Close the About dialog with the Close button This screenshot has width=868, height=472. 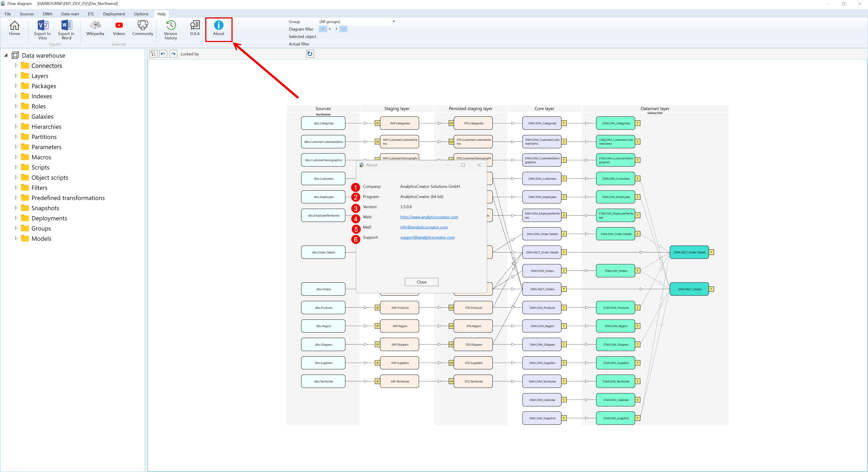tap(421, 282)
